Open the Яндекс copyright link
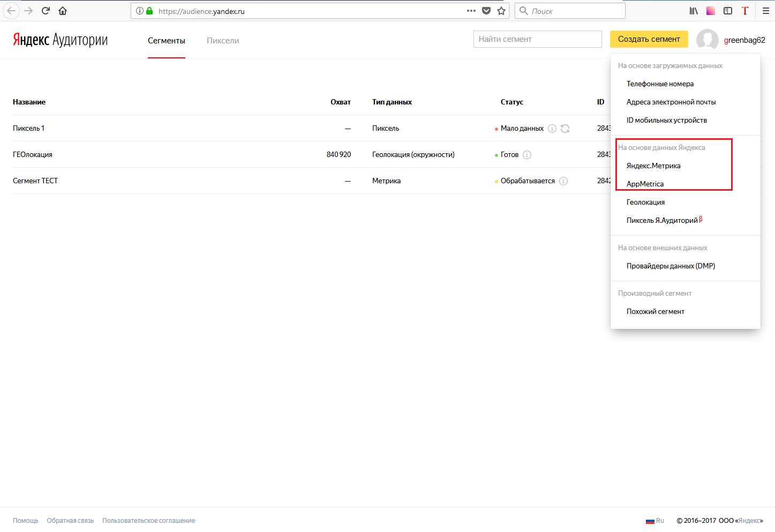The image size is (775, 532). [x=749, y=521]
